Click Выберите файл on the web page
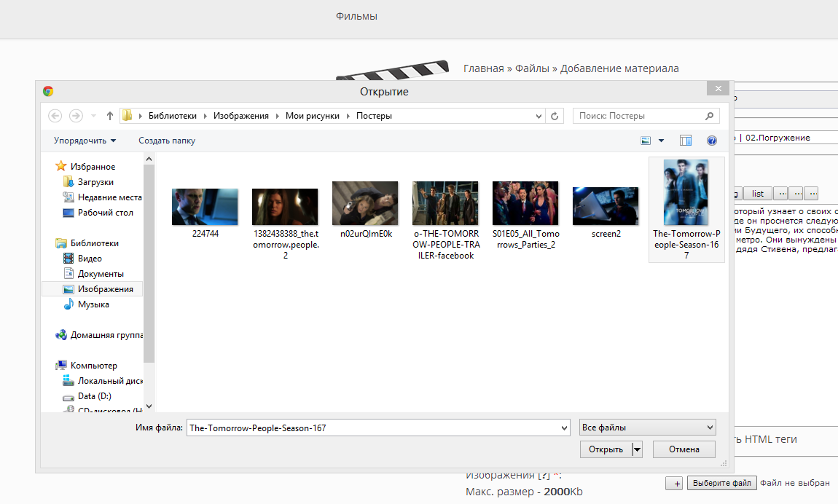 pyautogui.click(x=721, y=483)
